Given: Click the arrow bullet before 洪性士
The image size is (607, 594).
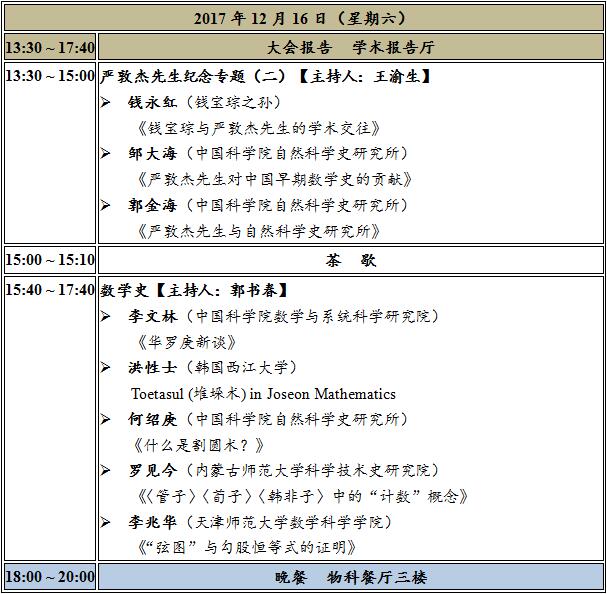Looking at the screenshot, I should (106, 367).
